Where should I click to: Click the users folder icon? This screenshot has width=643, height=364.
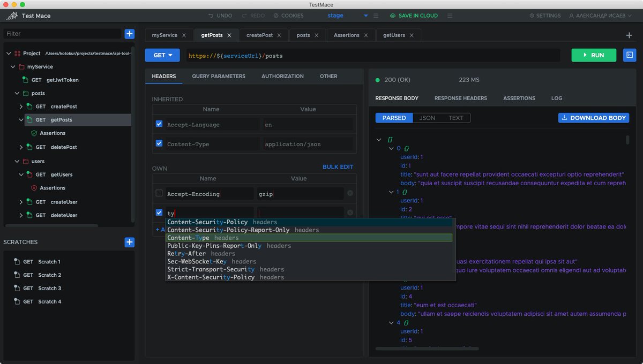(26, 161)
